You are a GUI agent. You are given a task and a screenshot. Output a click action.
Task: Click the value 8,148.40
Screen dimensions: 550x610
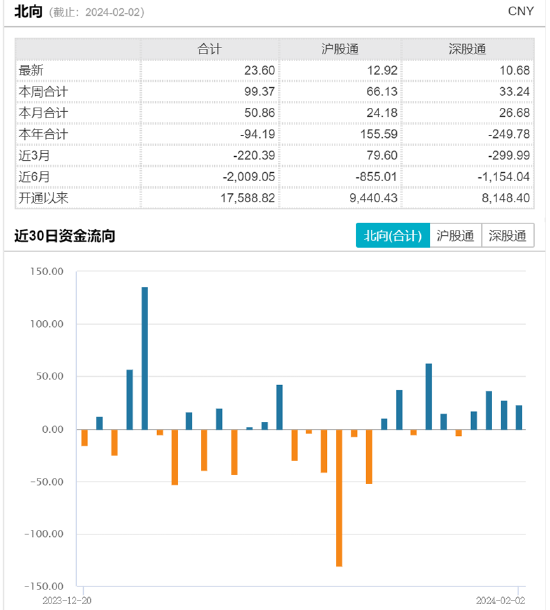[506, 198]
